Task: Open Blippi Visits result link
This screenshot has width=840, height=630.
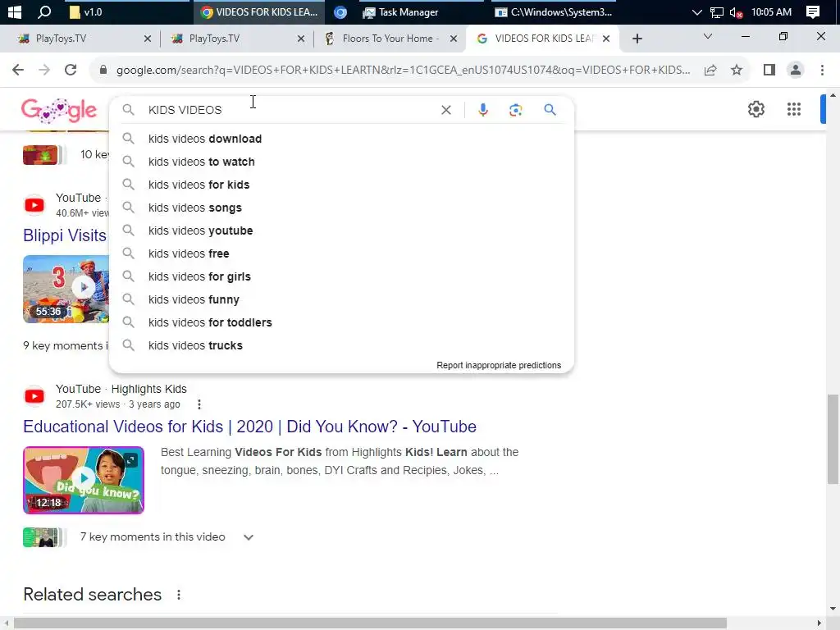Action: [x=65, y=235]
